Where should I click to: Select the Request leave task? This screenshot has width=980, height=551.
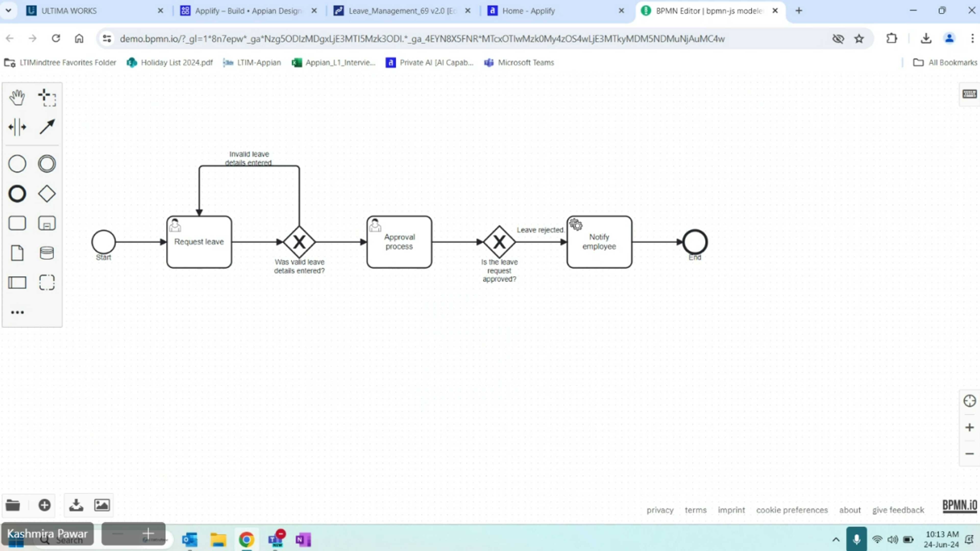tap(199, 242)
